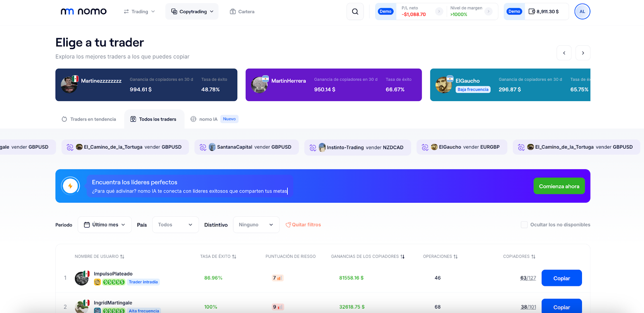Click ElGaucho avatar in the teal card
Image resolution: width=644 pixels, height=313 pixels.
pyautogui.click(x=444, y=85)
